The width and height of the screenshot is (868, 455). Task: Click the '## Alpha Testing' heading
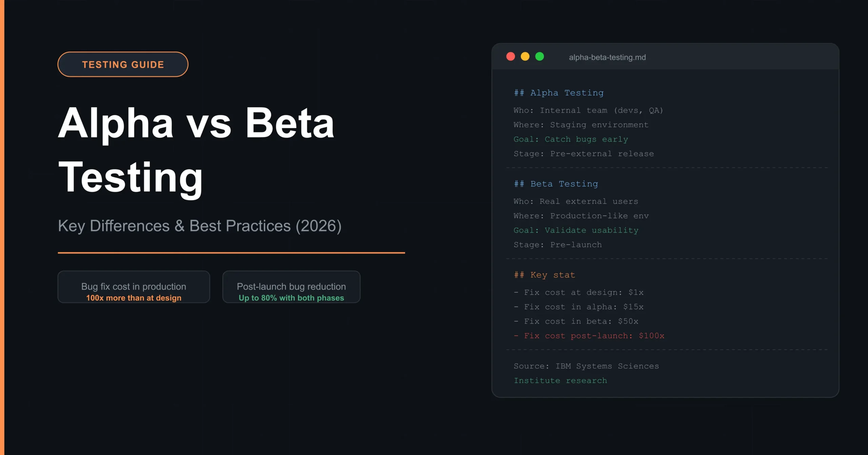(x=558, y=93)
